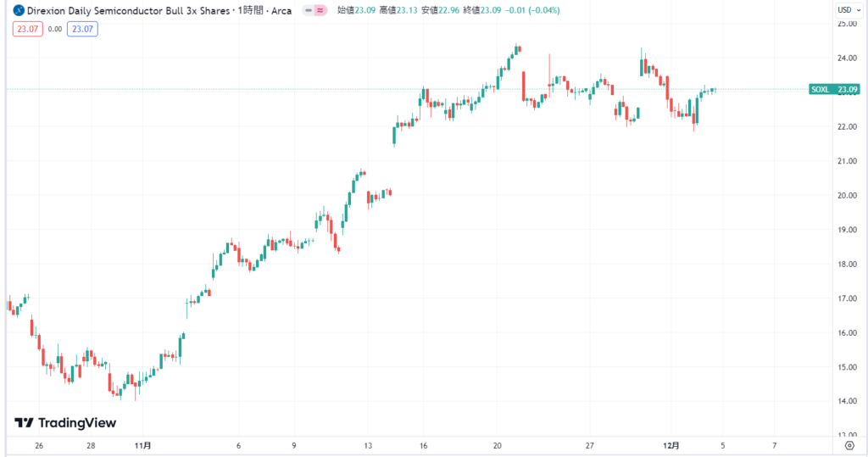Image resolution: width=868 pixels, height=457 pixels.
Task: Click the 16.00 price axis label
Action: pos(847,333)
